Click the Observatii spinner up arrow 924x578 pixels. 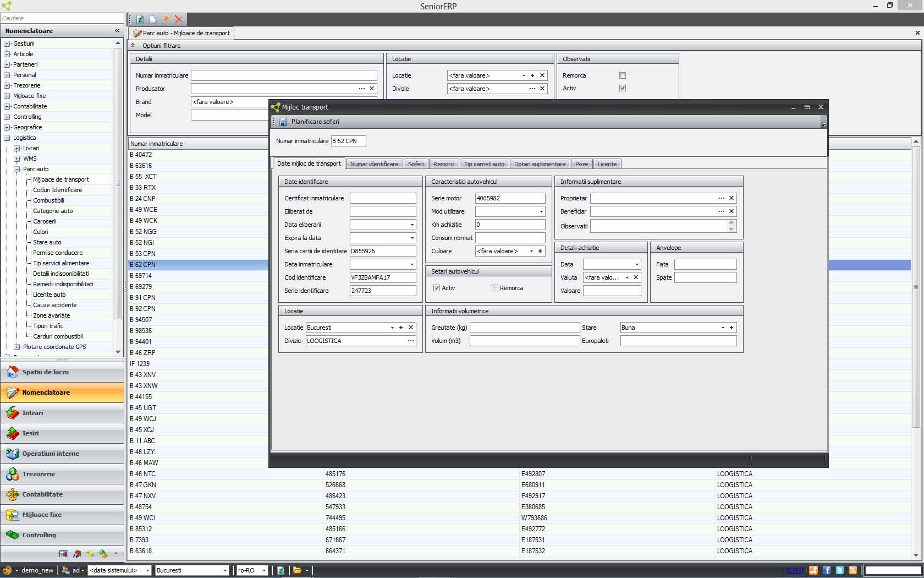731,223
